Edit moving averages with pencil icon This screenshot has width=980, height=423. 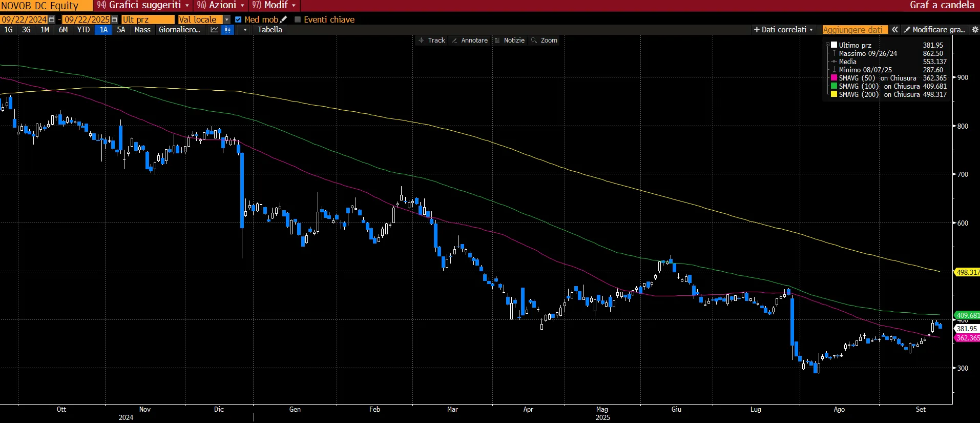point(283,19)
